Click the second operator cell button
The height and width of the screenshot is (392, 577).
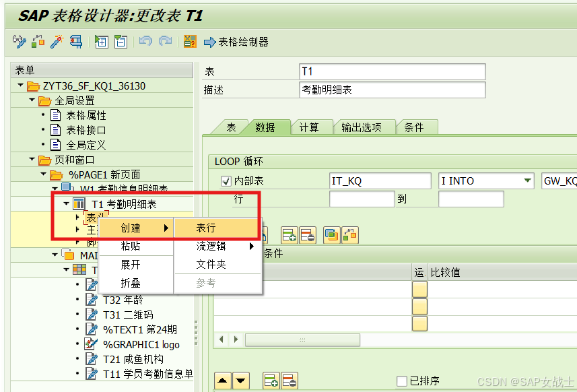coord(419,306)
